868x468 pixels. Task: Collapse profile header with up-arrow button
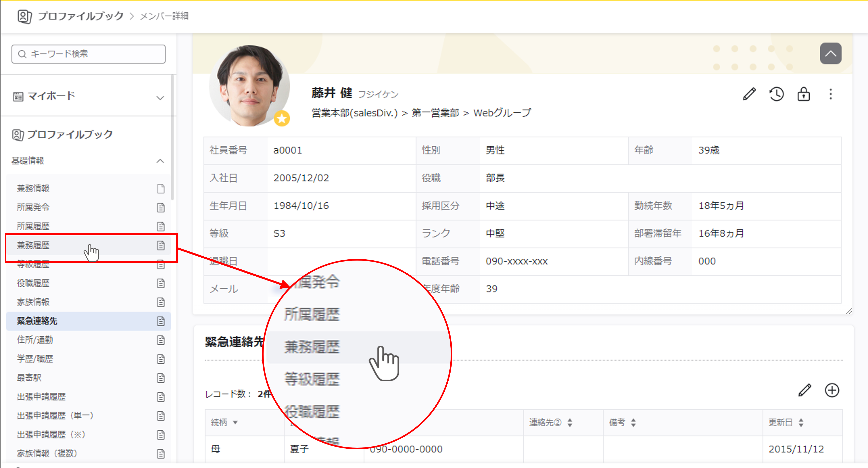[830, 54]
